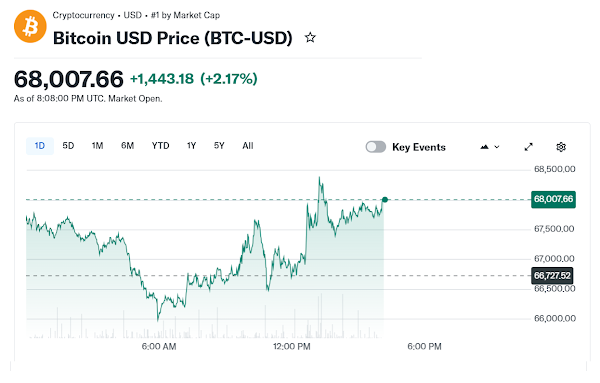Toggle the Key Events switch
Image resolution: width=600 pixels, height=383 pixels.
375,147
